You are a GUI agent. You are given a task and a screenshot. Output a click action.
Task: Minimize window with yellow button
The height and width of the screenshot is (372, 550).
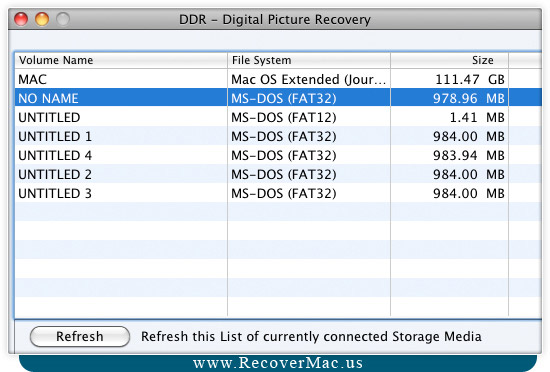42,19
